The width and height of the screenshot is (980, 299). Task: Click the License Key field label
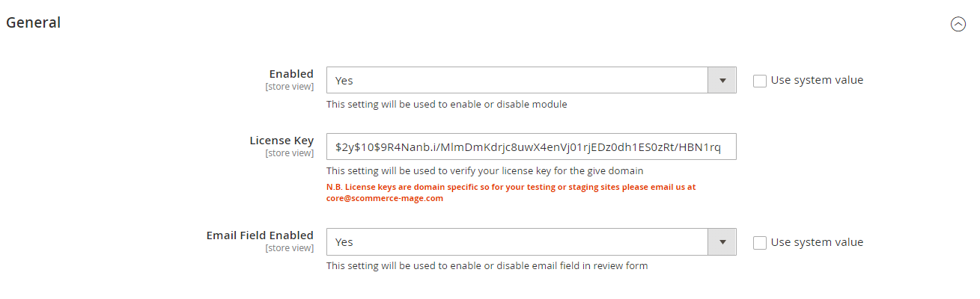(281, 141)
